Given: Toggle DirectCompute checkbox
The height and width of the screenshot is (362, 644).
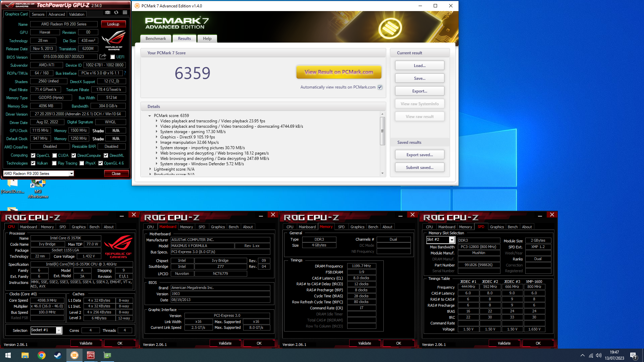Looking at the screenshot, I should 74,156.
